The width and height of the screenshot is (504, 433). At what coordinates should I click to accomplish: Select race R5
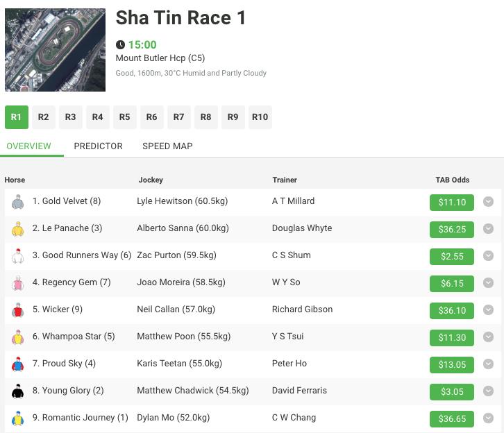[125, 117]
